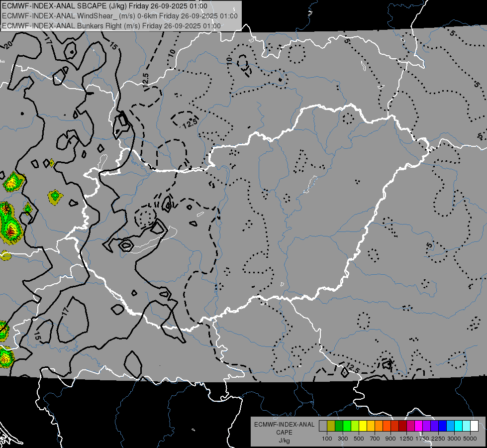The width and height of the screenshot is (487, 448).
Task: Click the magenta swatch in CAPE legend
Action: 419,426
